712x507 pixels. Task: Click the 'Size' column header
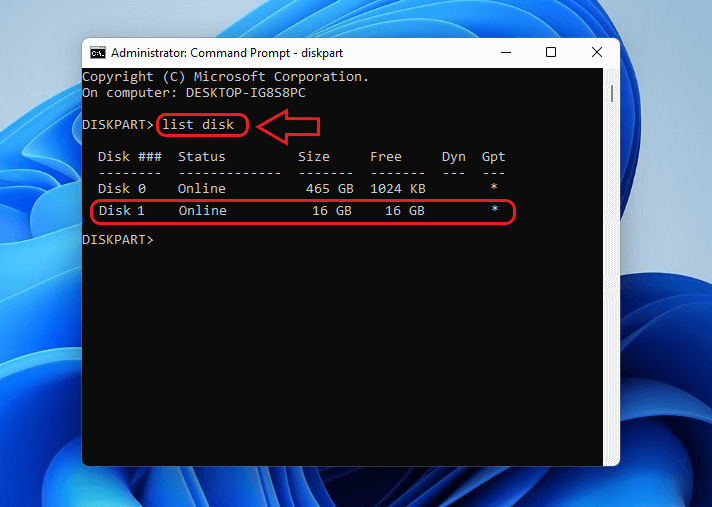(314, 157)
